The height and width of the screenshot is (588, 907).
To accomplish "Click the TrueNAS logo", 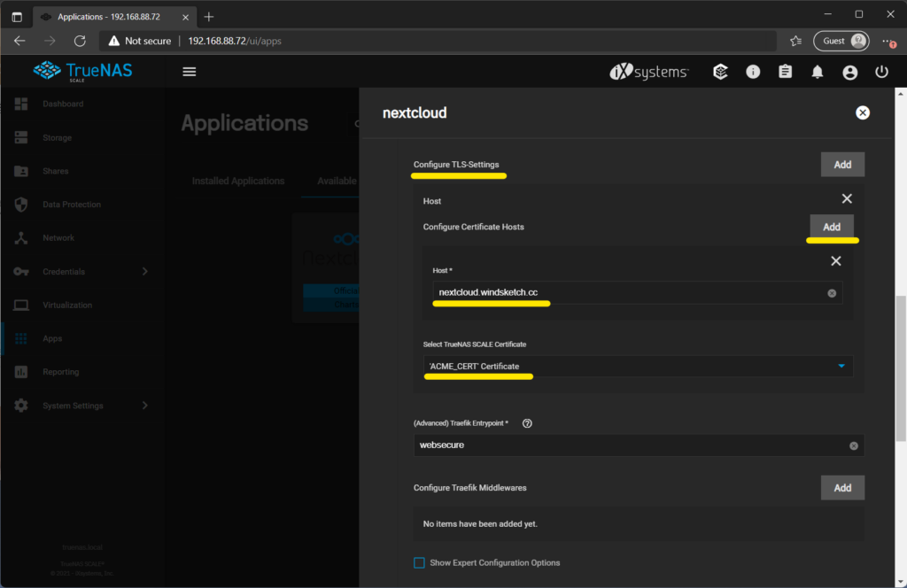I will (82, 71).
